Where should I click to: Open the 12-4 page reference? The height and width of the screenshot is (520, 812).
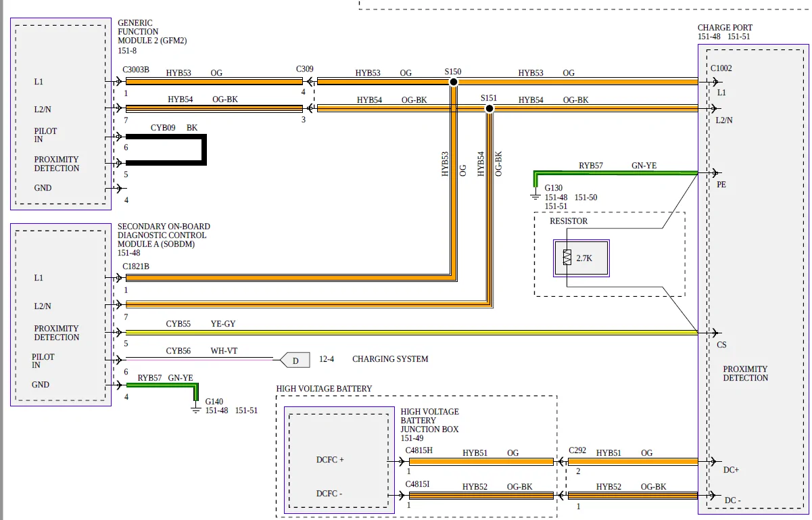[326, 359]
